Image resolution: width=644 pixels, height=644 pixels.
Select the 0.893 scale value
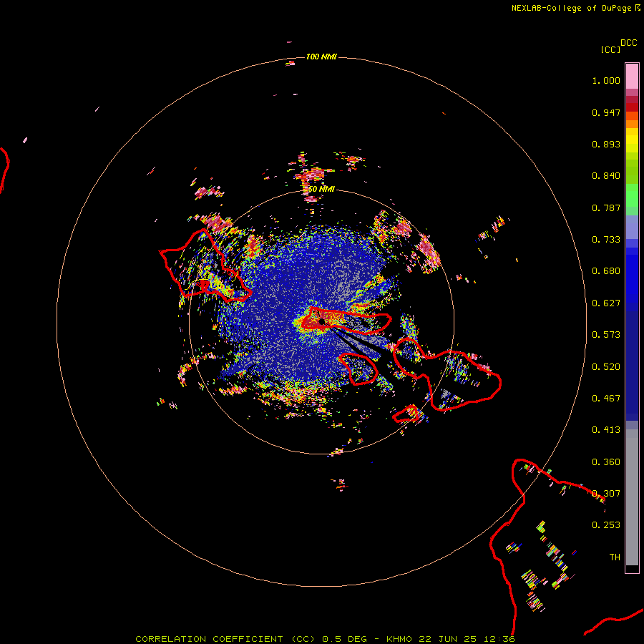coord(606,144)
